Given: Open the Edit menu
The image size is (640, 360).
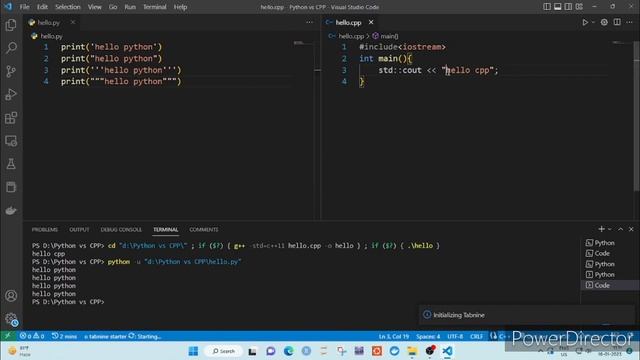Looking at the screenshot, I should point(42,7).
